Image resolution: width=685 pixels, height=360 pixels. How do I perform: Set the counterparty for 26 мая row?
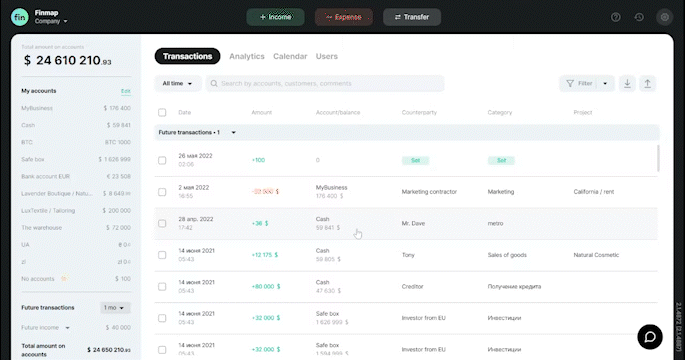[415, 160]
